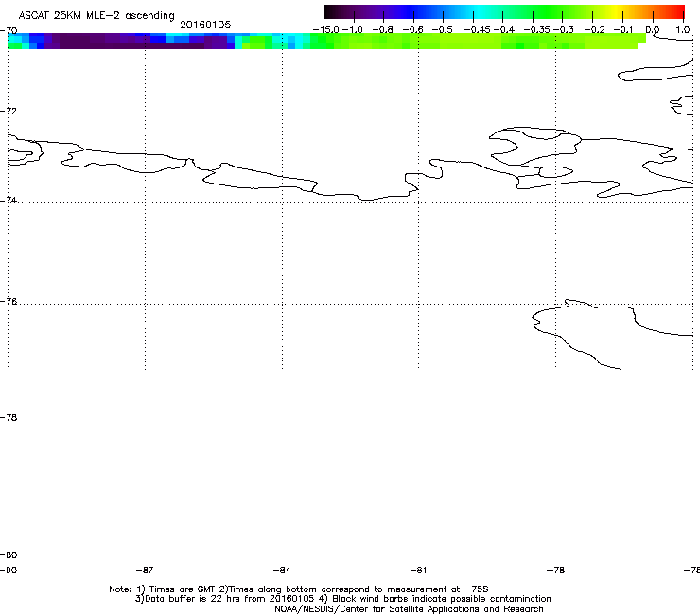Click the '-90' longitude axis label
This screenshot has height=615, width=700.
pyautogui.click(x=9, y=570)
